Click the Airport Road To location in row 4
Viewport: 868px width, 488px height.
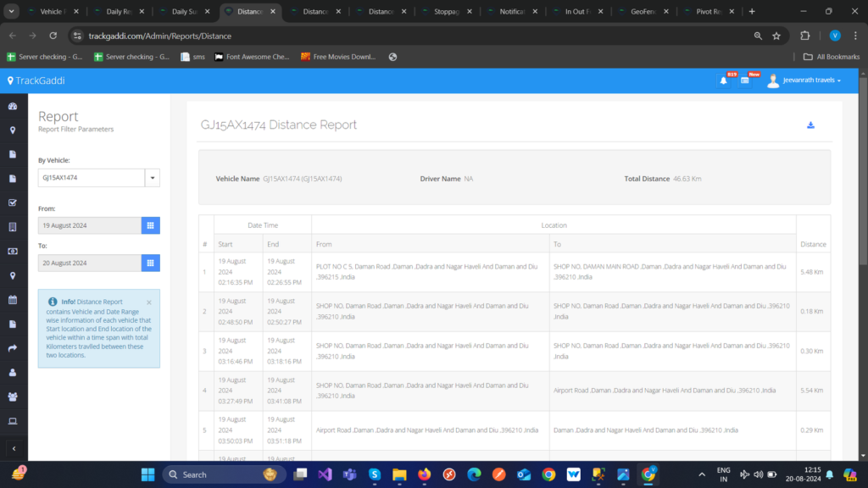[x=665, y=390]
